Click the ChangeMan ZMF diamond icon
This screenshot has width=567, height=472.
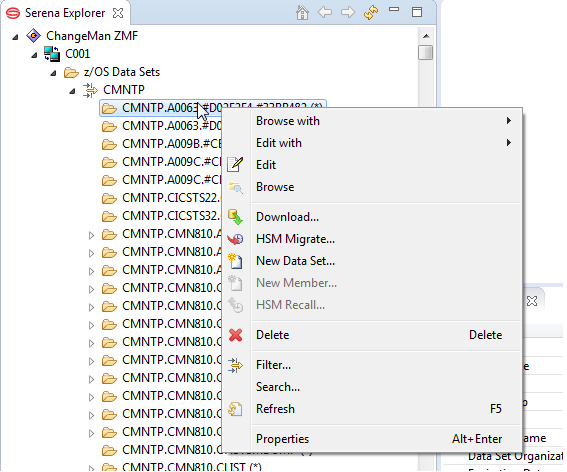pyautogui.click(x=34, y=35)
